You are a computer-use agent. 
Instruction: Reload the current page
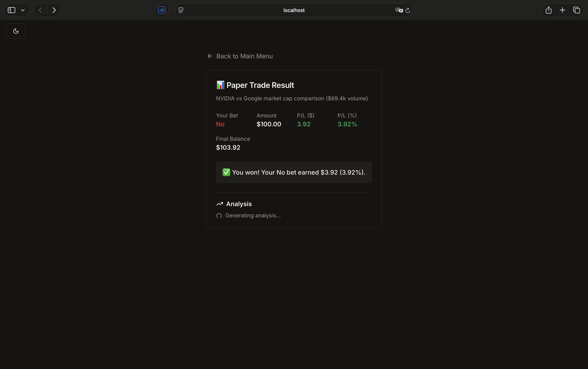408,10
